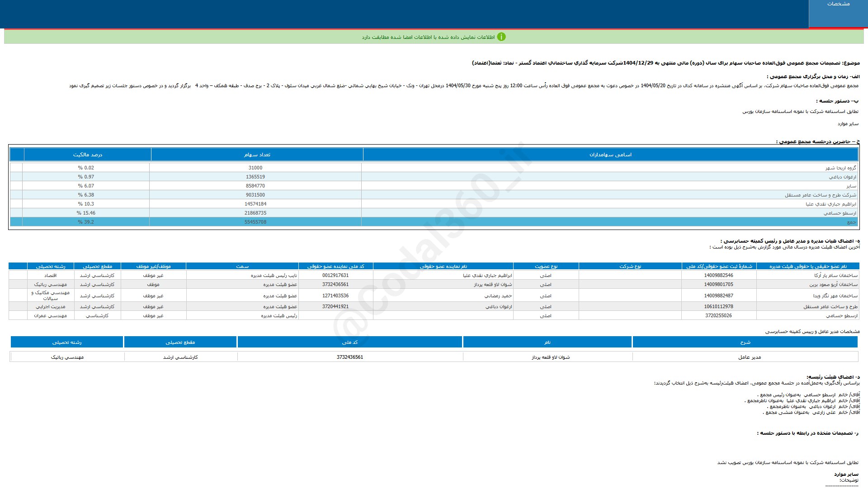Click the board table header کد ملی نماینده عضو حقوقی
This screenshot has width=868, height=488.
pyautogui.click(x=335, y=266)
